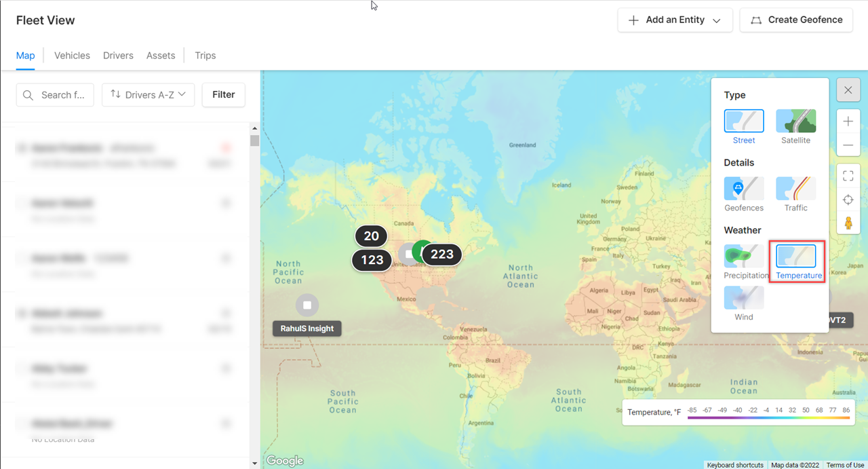
Task: Click the temperature color scale bar
Action: tap(768, 418)
